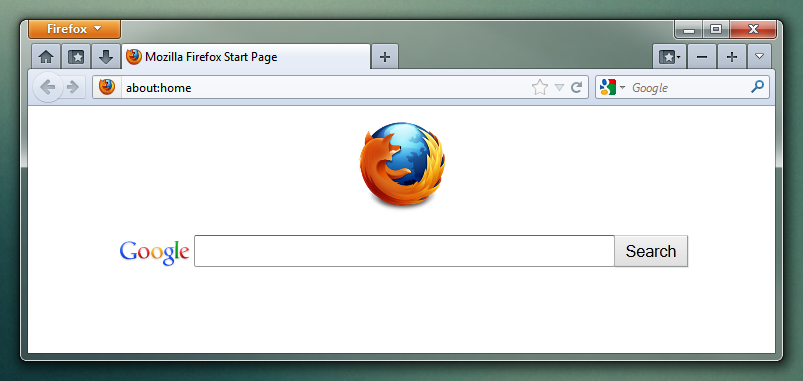Screen dimensions: 803x381
Task: Reload the page with refresh icon
Action: pyautogui.click(x=577, y=88)
